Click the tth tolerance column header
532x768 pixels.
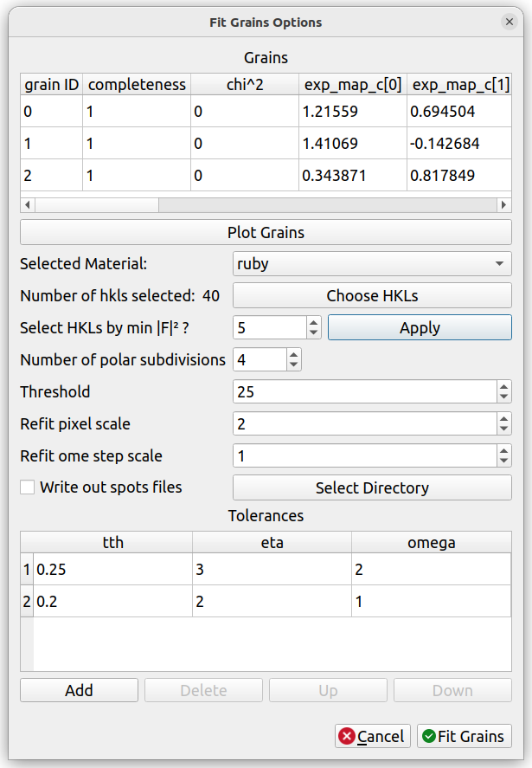tap(112, 542)
